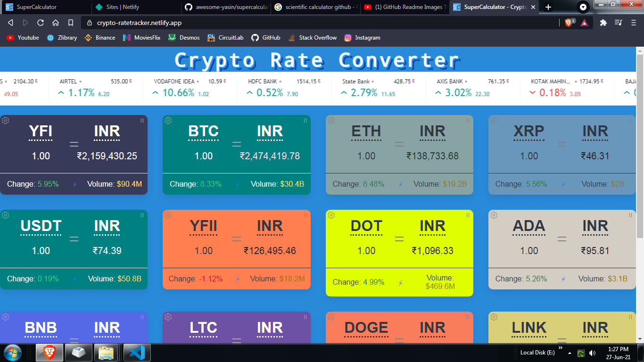Open settings gear on the DOGE card
Viewport: 644px width, 362px height.
click(x=331, y=317)
